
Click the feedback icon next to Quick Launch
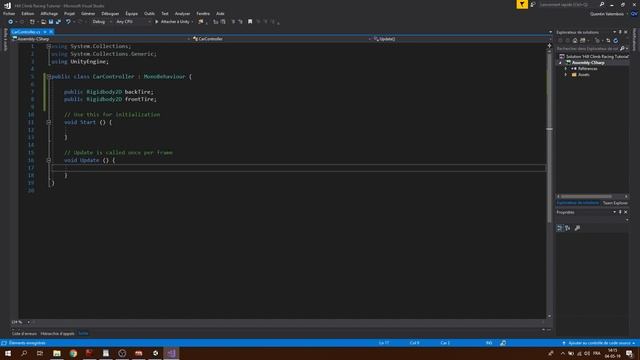pyautogui.click(x=533, y=4)
